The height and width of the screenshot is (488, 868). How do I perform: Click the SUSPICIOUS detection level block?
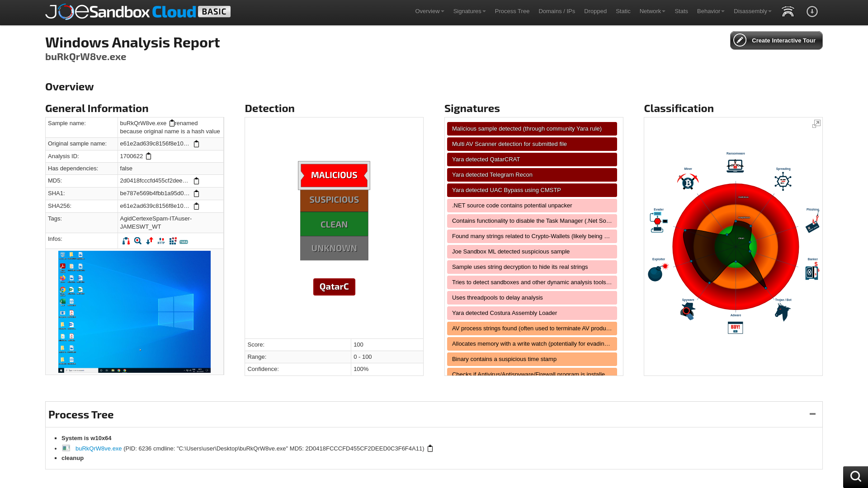click(334, 200)
